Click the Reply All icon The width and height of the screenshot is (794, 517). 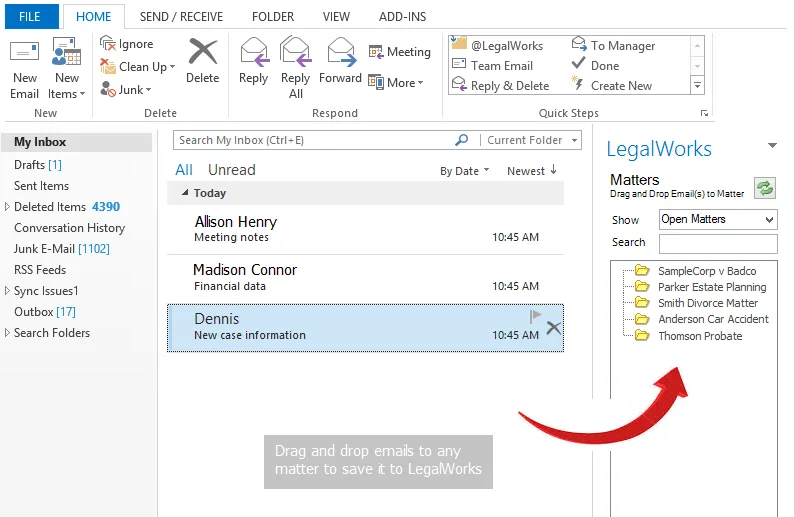(296, 52)
